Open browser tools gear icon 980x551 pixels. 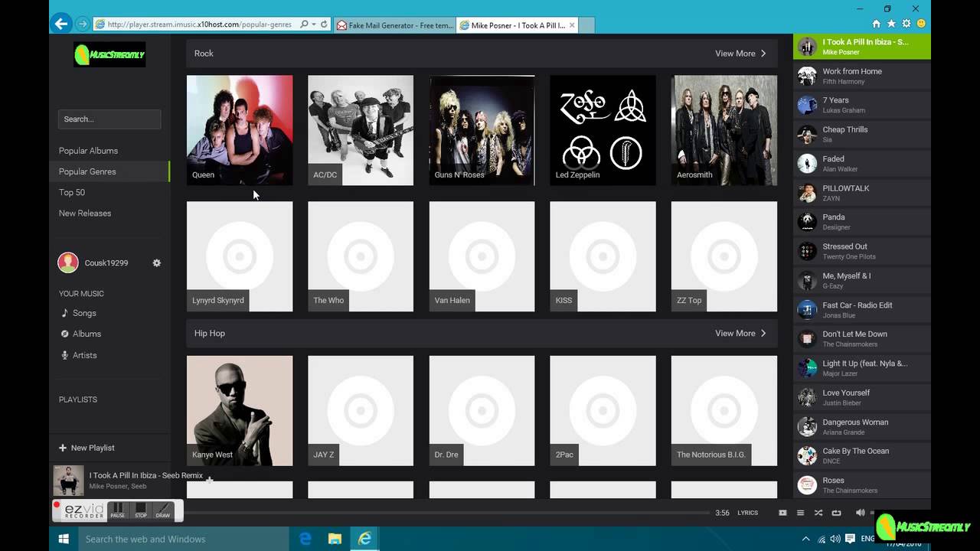(906, 24)
